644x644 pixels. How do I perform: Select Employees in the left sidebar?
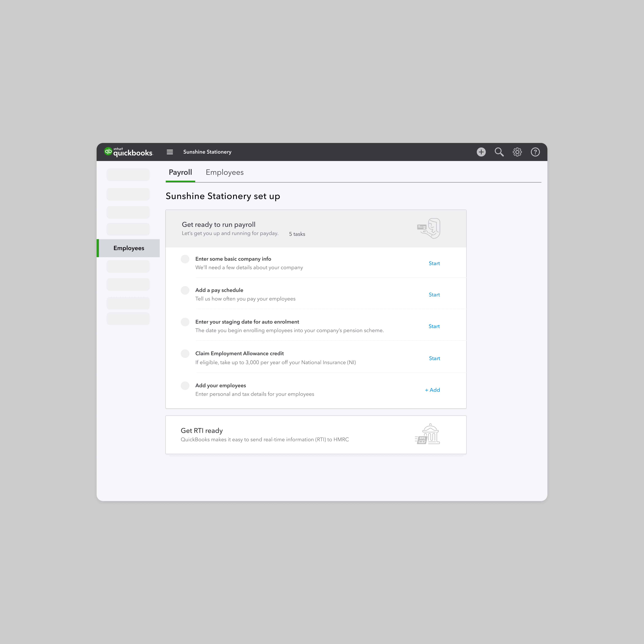tap(129, 248)
